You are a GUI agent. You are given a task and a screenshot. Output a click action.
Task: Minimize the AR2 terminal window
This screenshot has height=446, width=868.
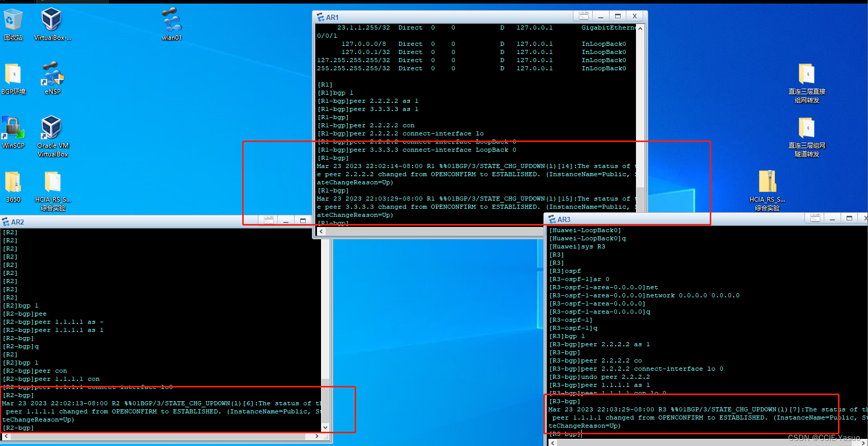(x=286, y=220)
